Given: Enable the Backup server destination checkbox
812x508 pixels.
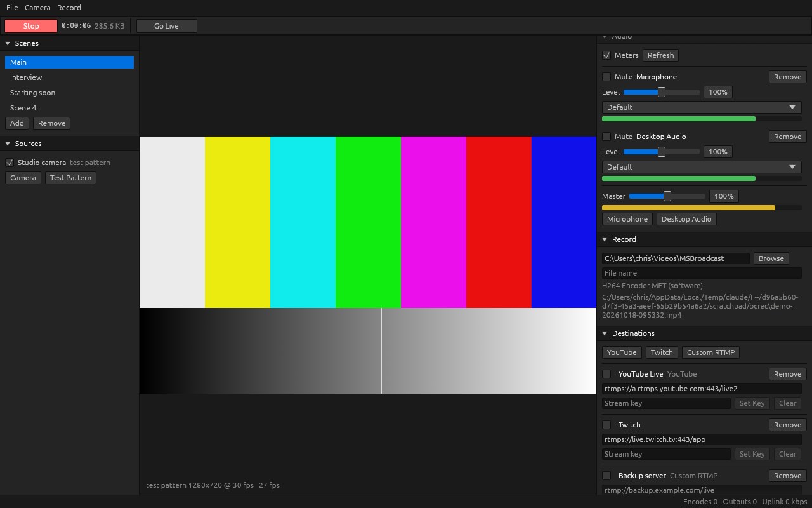Looking at the screenshot, I should 606,476.
